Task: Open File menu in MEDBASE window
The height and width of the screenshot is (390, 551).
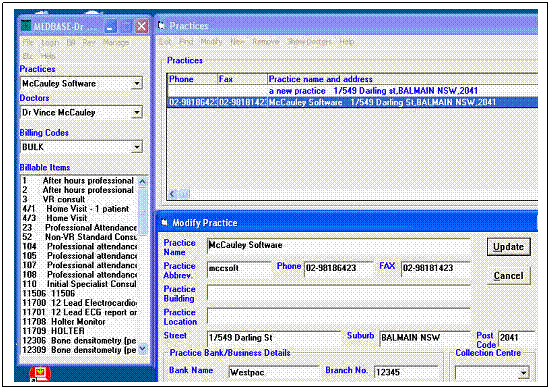Action: pos(28,43)
